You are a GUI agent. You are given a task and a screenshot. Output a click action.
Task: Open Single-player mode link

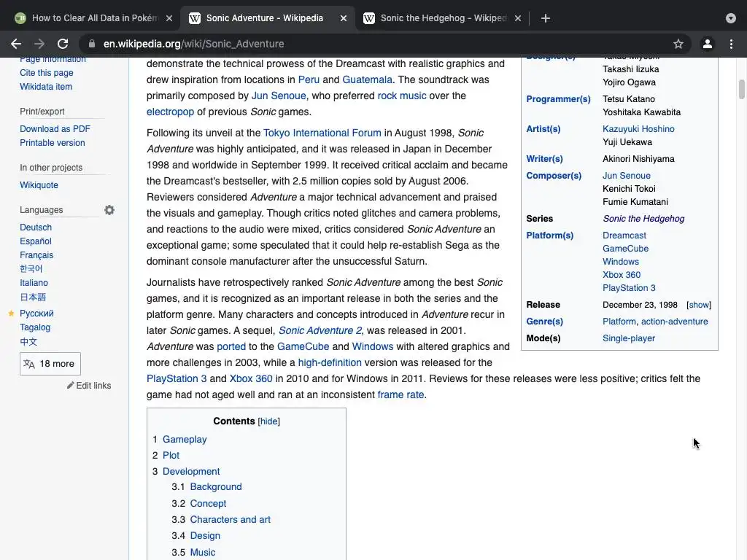(628, 338)
